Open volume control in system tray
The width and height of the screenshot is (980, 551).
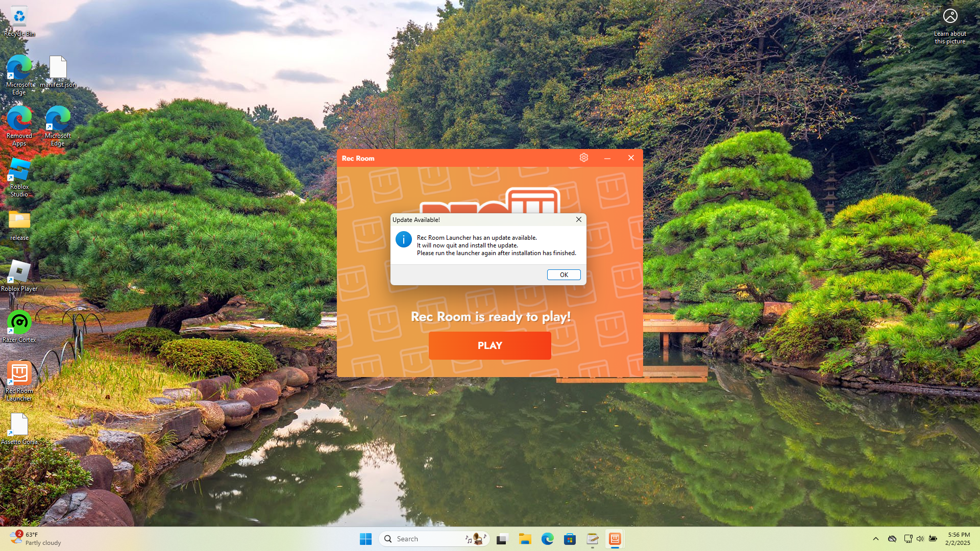pyautogui.click(x=920, y=539)
